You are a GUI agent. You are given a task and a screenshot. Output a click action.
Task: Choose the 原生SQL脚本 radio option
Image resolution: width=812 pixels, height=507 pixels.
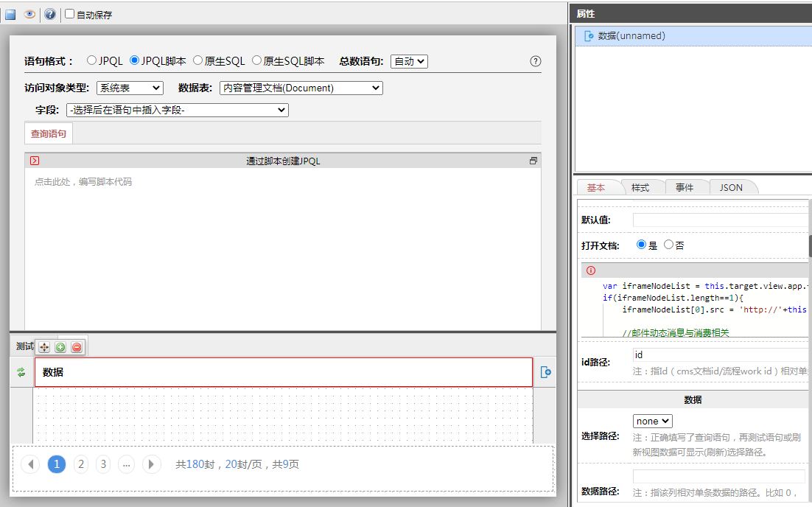coord(256,60)
